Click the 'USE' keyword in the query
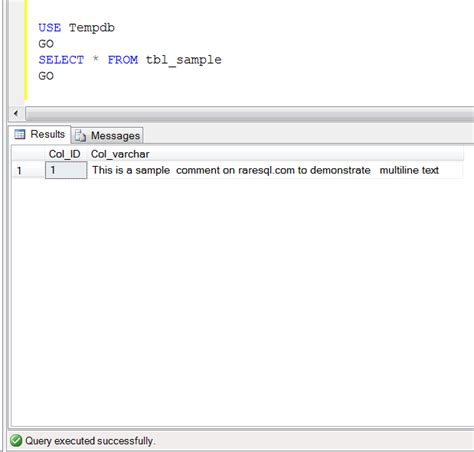The height and width of the screenshot is (452, 474). (50, 28)
